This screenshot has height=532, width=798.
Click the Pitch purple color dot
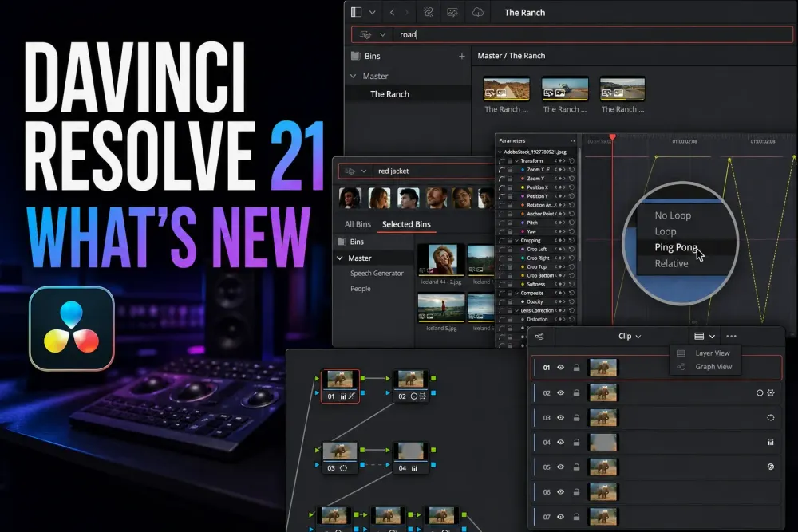[x=522, y=223]
